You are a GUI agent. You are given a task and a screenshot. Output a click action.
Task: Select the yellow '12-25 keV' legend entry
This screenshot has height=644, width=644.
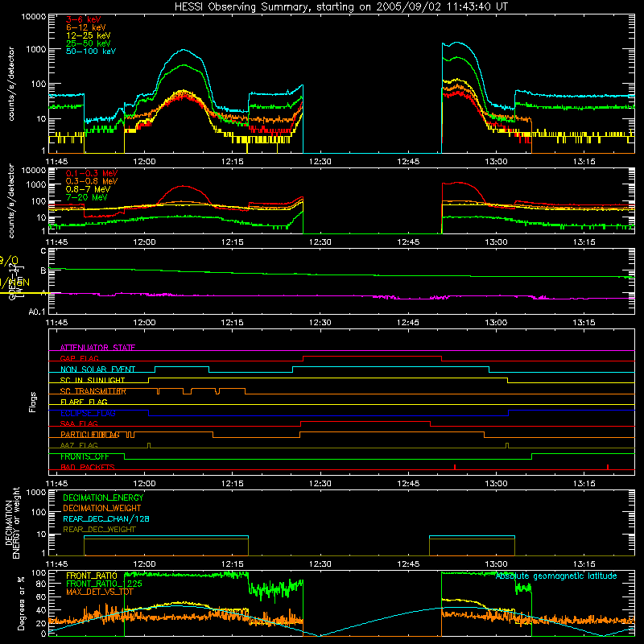tap(88, 35)
